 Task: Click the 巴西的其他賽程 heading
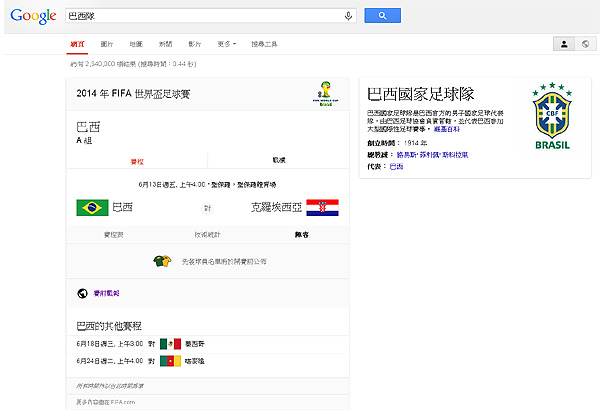(109, 326)
